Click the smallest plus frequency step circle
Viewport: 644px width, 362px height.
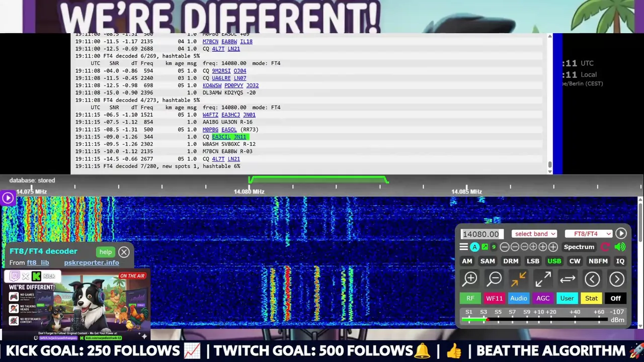pyautogui.click(x=533, y=247)
